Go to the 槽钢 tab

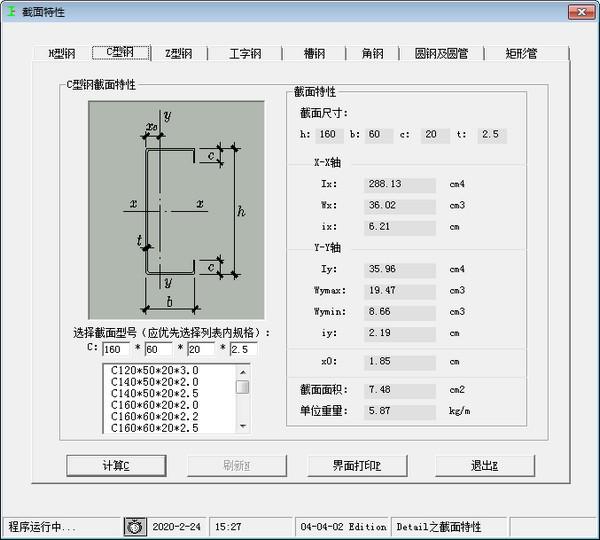pyautogui.click(x=314, y=54)
